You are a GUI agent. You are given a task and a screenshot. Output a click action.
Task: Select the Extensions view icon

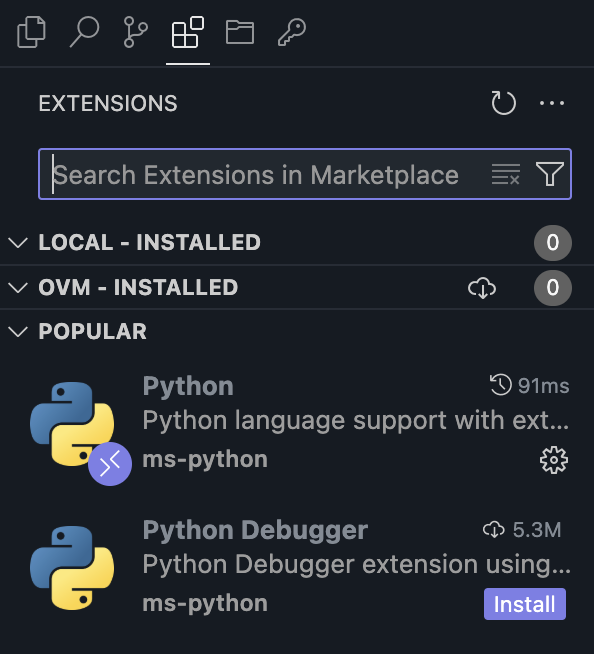188,32
